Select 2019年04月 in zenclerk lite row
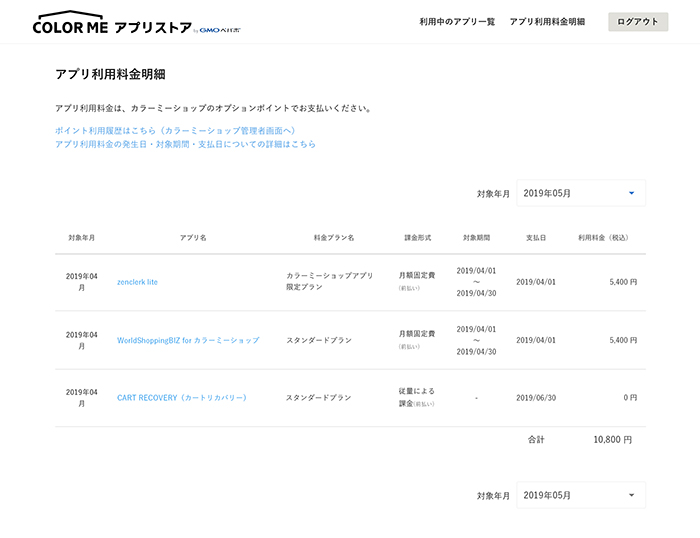 [x=81, y=282]
